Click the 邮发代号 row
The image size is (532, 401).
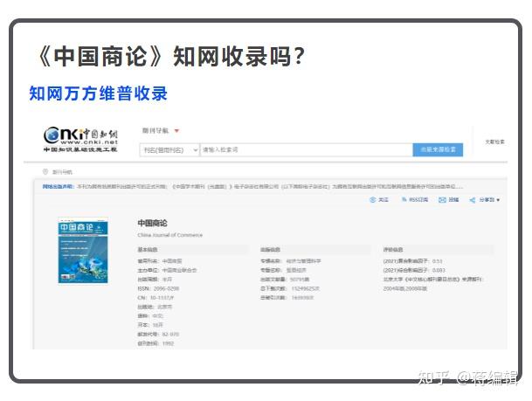[158, 334]
